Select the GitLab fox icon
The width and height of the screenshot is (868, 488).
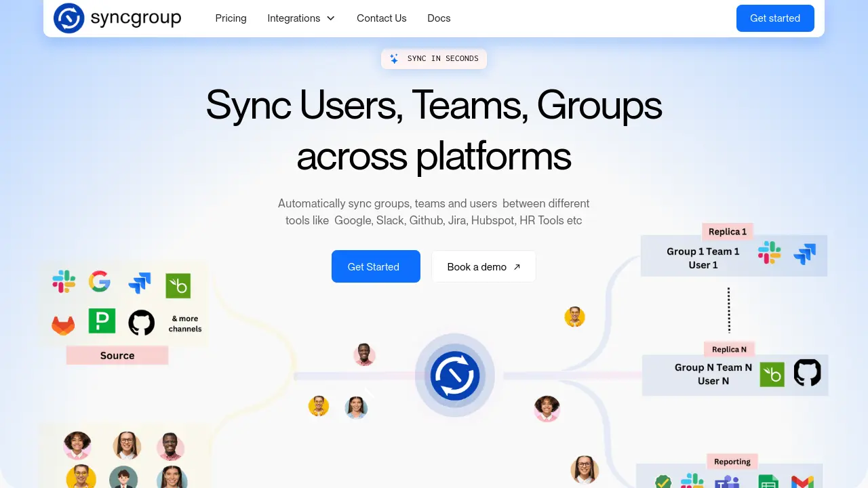(x=64, y=325)
